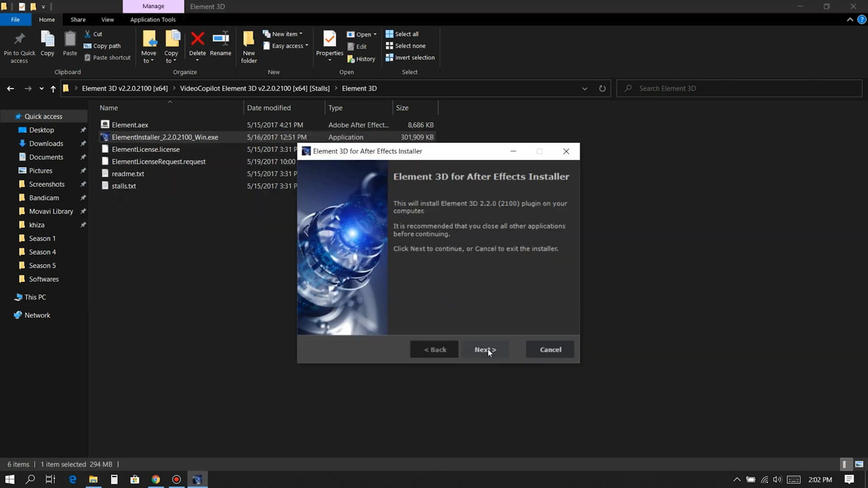Expand address bar history dropdown

[585, 88]
